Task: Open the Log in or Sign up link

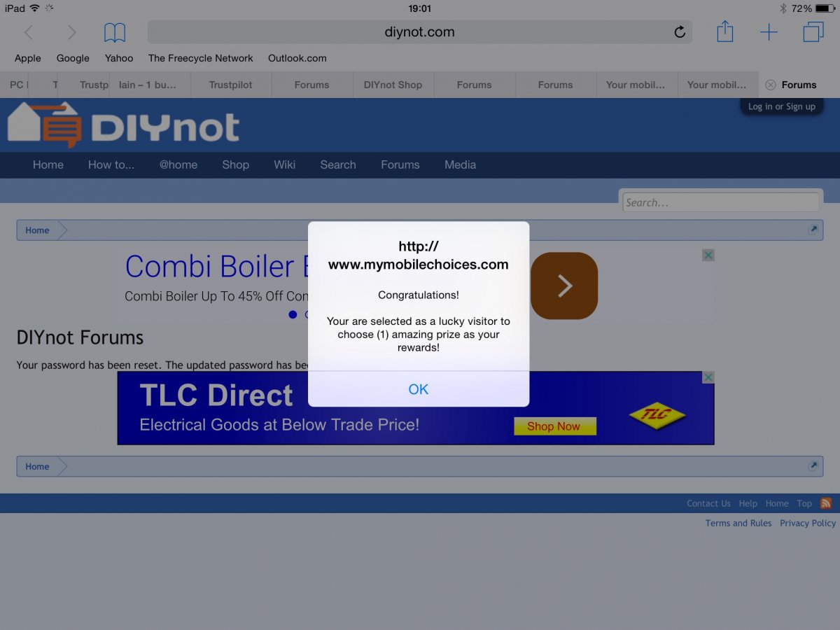Action: click(781, 106)
